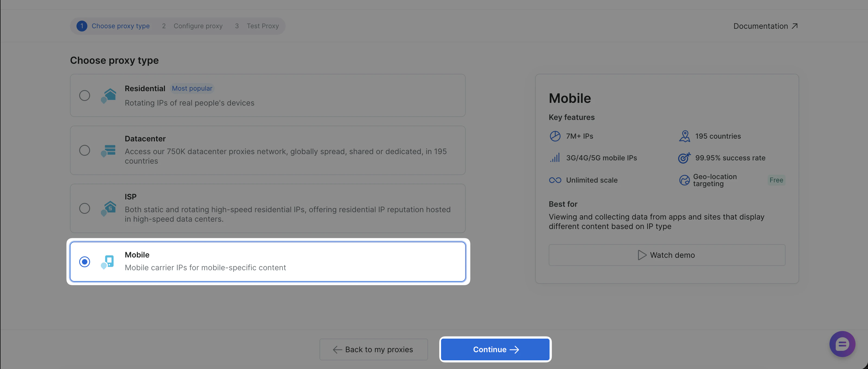
Task: Click the Geo-location targeting globe icon
Action: pos(684,180)
